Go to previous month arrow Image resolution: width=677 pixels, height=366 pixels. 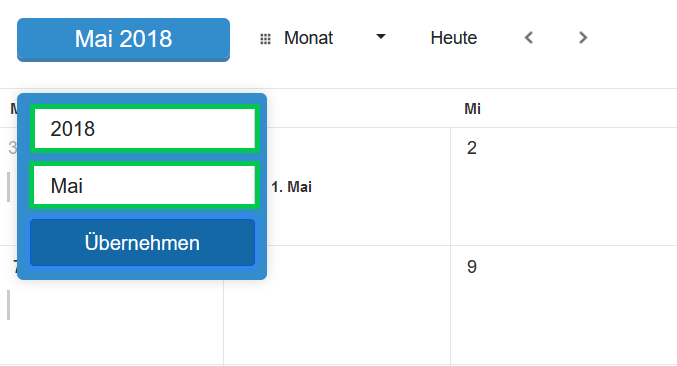pos(529,38)
